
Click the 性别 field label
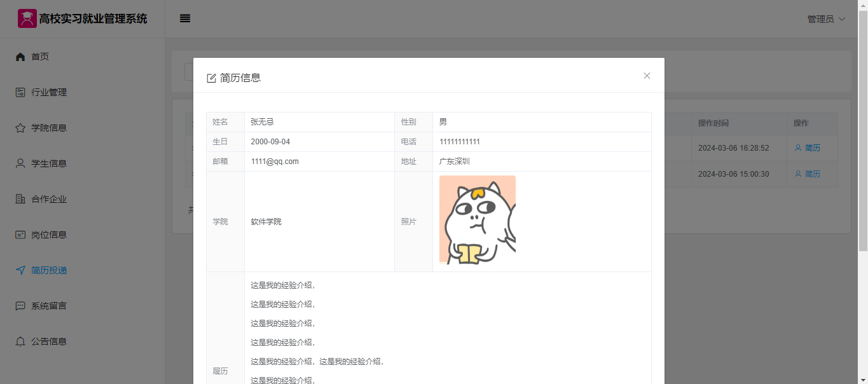[408, 122]
